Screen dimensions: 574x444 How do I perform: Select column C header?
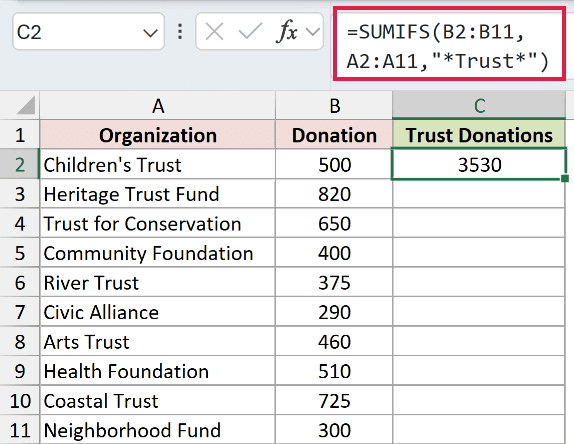coord(479,106)
